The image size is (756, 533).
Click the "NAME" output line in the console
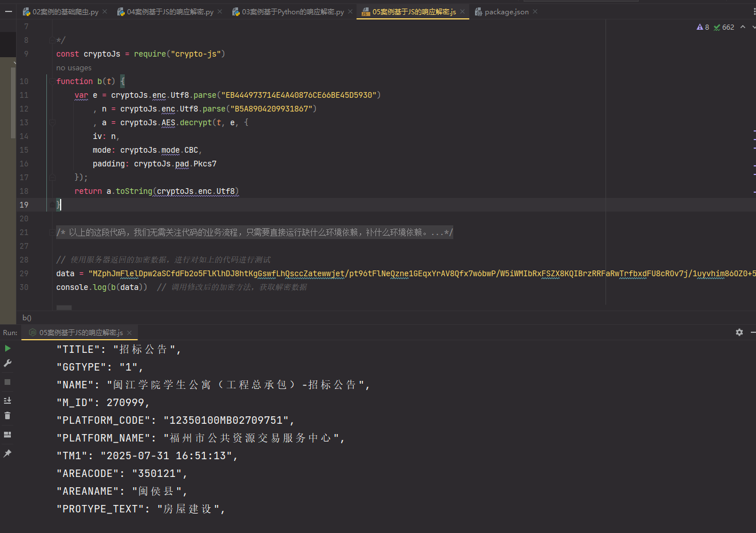213,385
